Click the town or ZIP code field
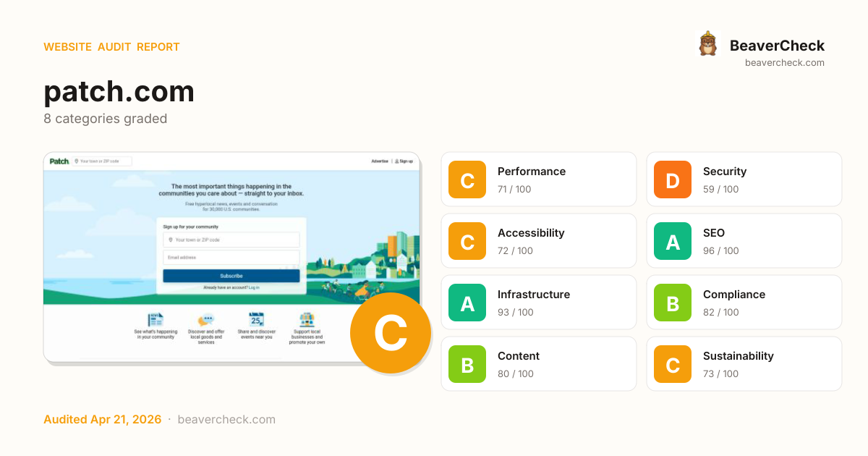Image resolution: width=868 pixels, height=456 pixels. (x=231, y=240)
